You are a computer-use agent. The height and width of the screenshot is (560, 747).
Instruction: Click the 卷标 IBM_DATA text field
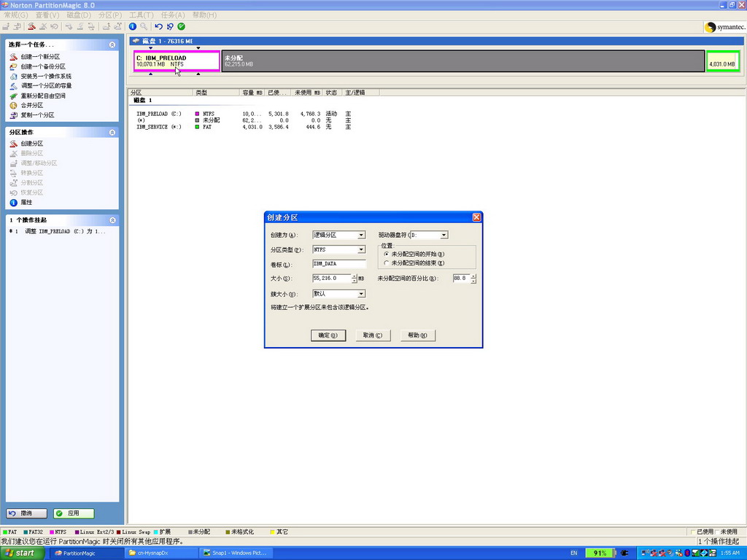[338, 264]
